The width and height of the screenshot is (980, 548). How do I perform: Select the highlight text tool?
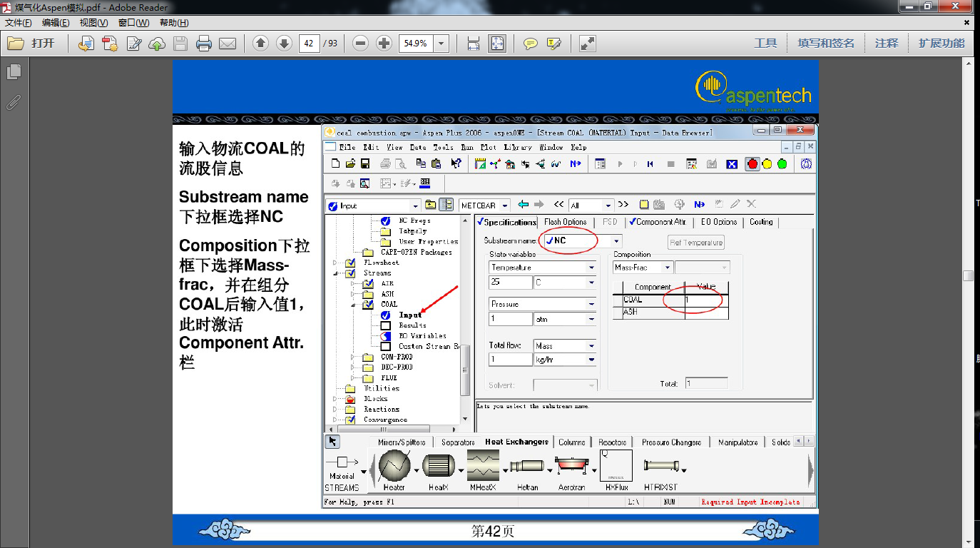[553, 44]
